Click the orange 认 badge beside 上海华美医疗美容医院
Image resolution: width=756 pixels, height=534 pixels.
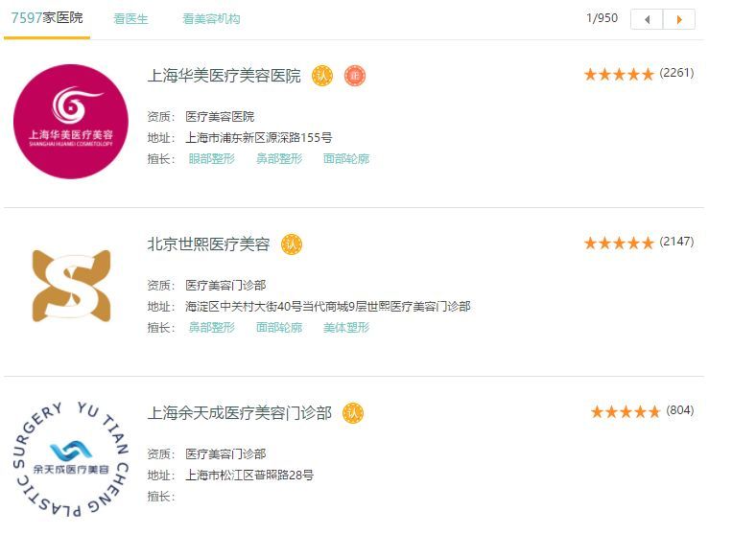(322, 76)
